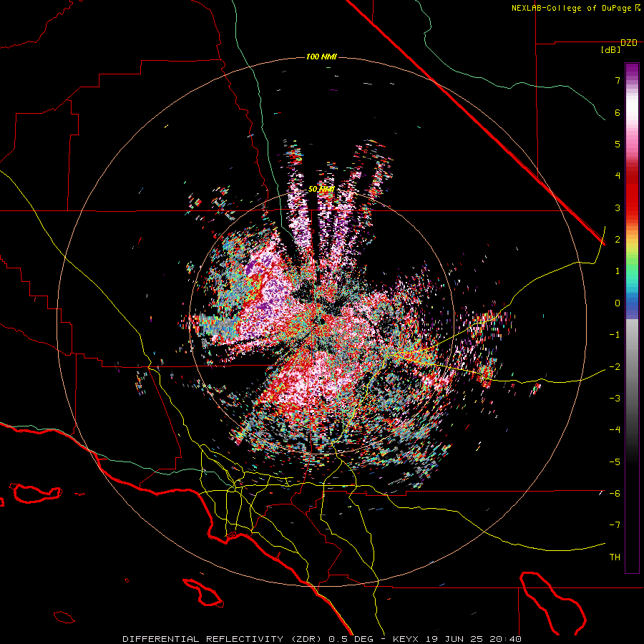
Task: Pick the red 3 dB color band
Action: coord(632,208)
